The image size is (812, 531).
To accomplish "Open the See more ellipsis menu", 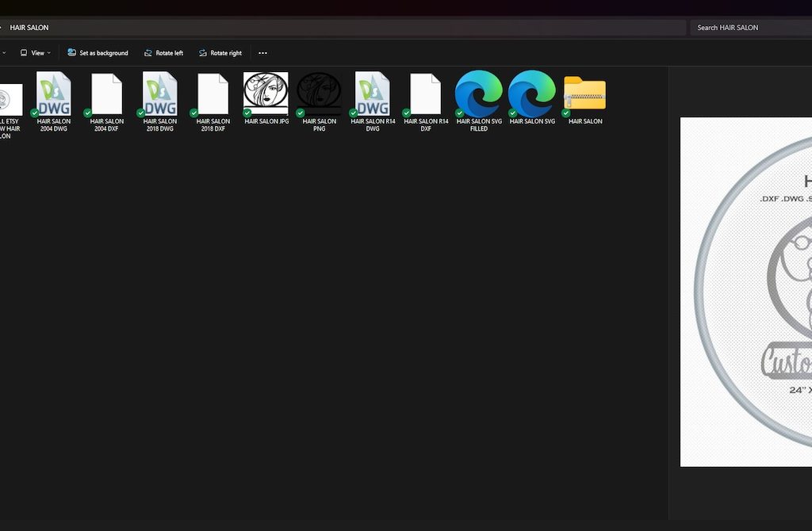I will (x=263, y=53).
